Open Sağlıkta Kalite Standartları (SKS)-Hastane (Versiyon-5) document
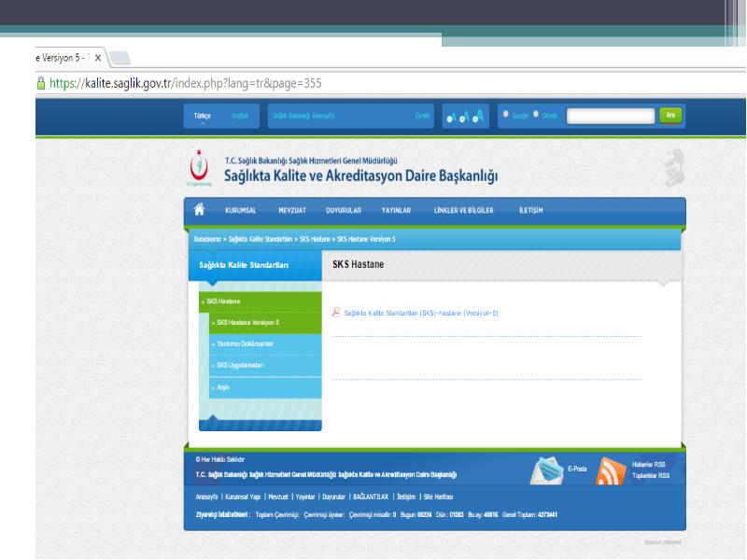The image size is (747, 560). [x=421, y=313]
